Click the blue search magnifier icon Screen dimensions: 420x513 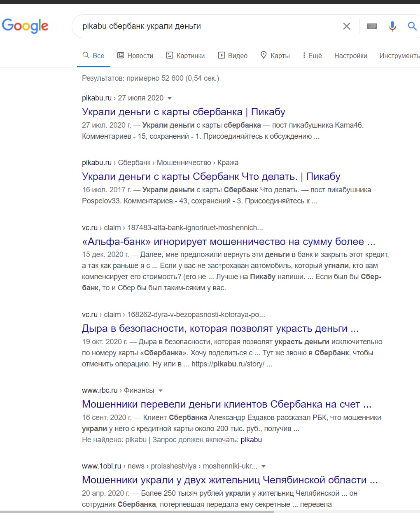(x=412, y=26)
